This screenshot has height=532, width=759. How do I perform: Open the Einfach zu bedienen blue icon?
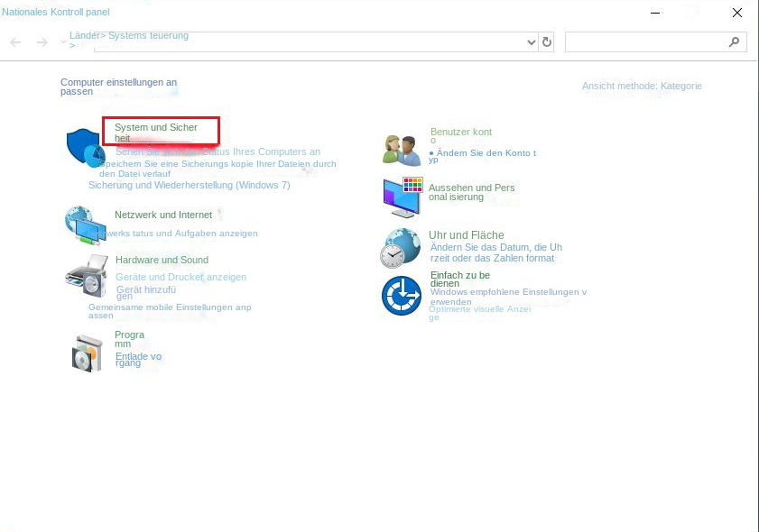[402, 296]
